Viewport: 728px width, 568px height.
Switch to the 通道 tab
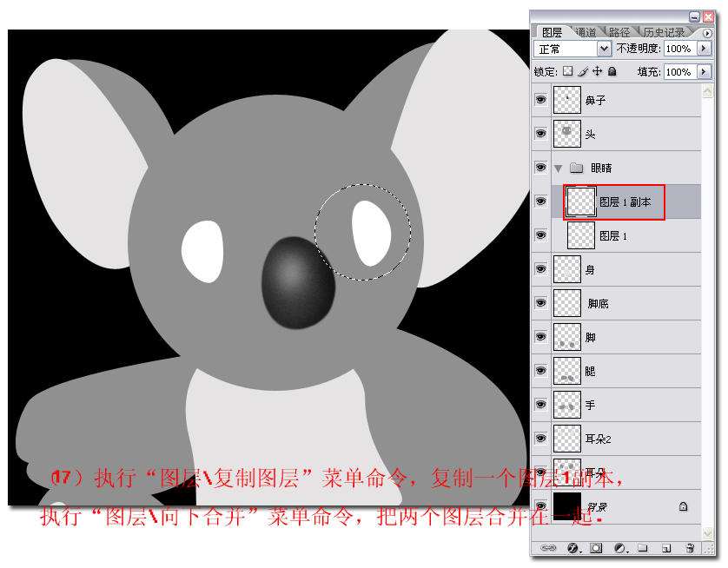point(586,32)
